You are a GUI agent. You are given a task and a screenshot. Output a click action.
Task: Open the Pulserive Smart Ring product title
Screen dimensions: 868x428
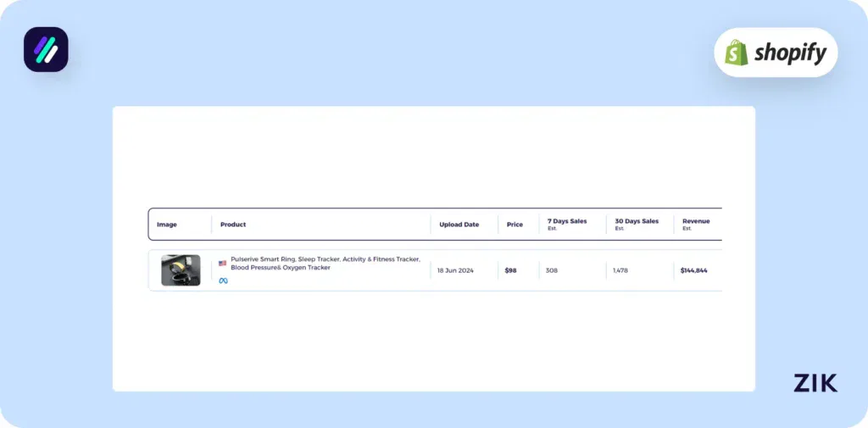(x=325, y=264)
